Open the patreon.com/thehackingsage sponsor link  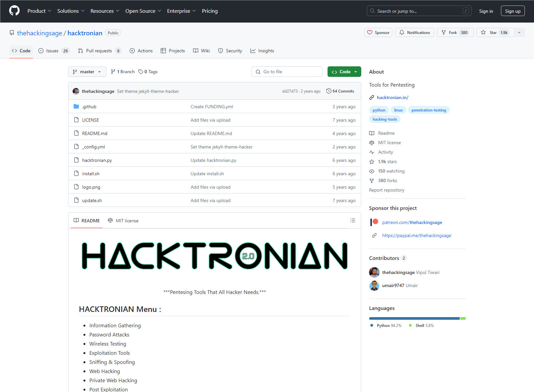coord(412,222)
